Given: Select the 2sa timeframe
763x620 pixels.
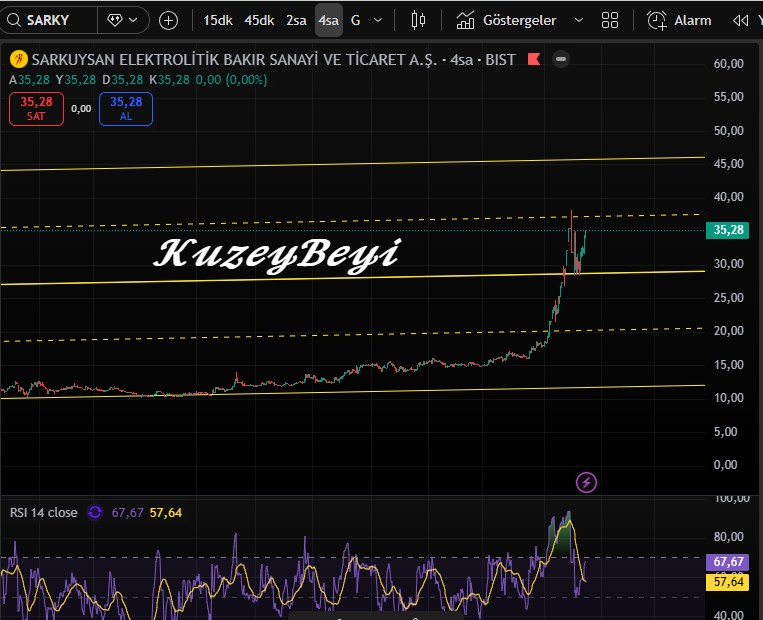Looking at the screenshot, I should pyautogui.click(x=296, y=20).
